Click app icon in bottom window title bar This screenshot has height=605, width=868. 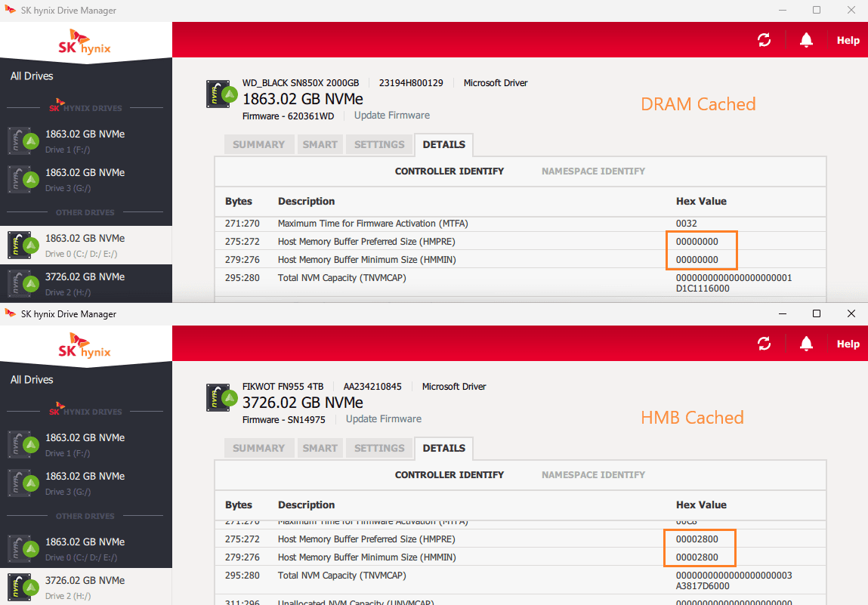pyautogui.click(x=10, y=313)
